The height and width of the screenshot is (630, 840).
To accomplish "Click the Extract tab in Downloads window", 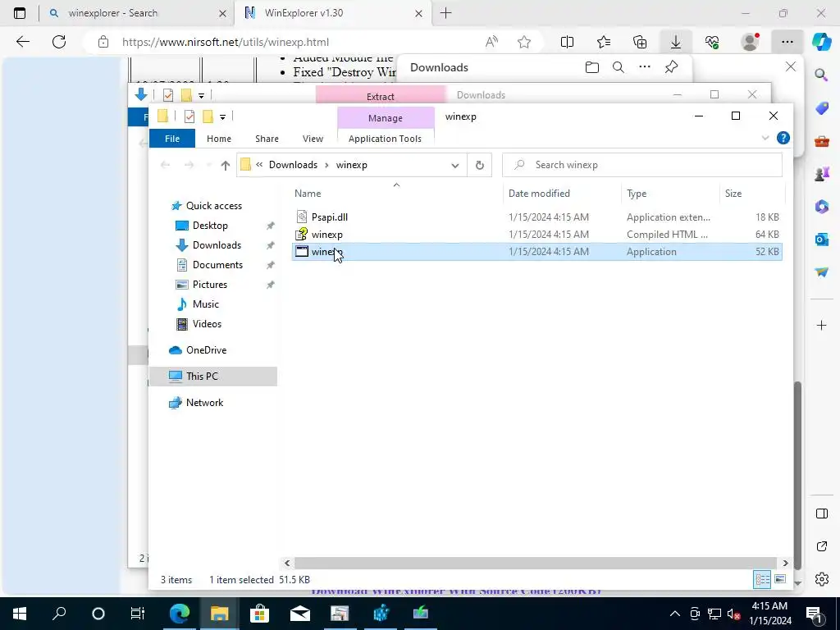I will click(x=381, y=97).
